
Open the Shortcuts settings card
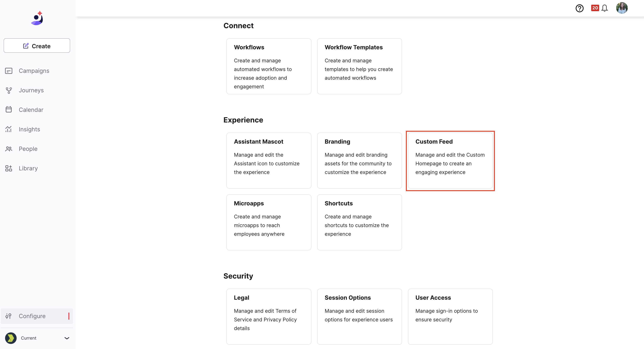[x=359, y=222]
